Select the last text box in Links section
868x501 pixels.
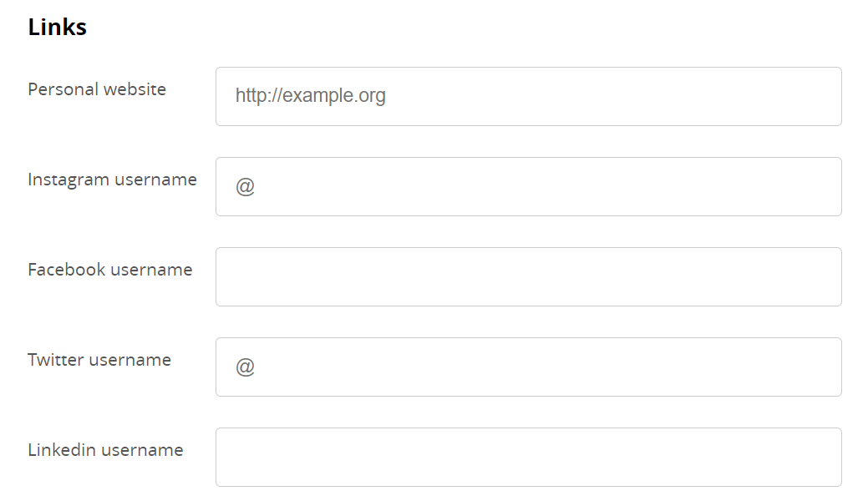tap(528, 457)
